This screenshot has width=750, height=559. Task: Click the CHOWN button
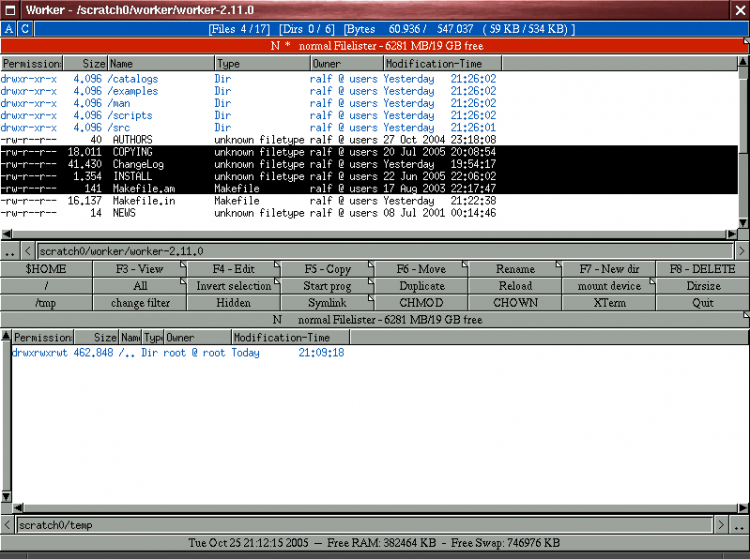pyautogui.click(x=515, y=303)
